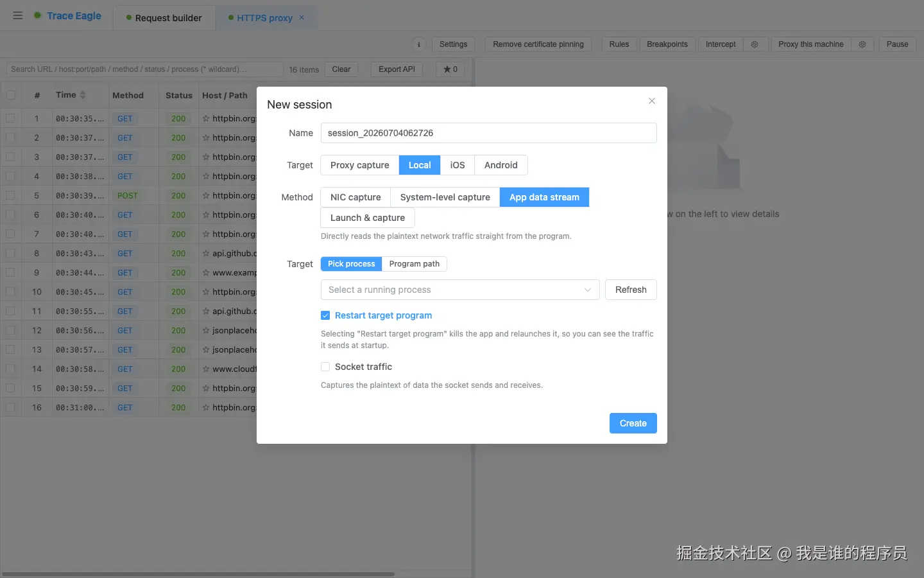Choose Proxy capture as the target
924x578 pixels.
pos(360,165)
